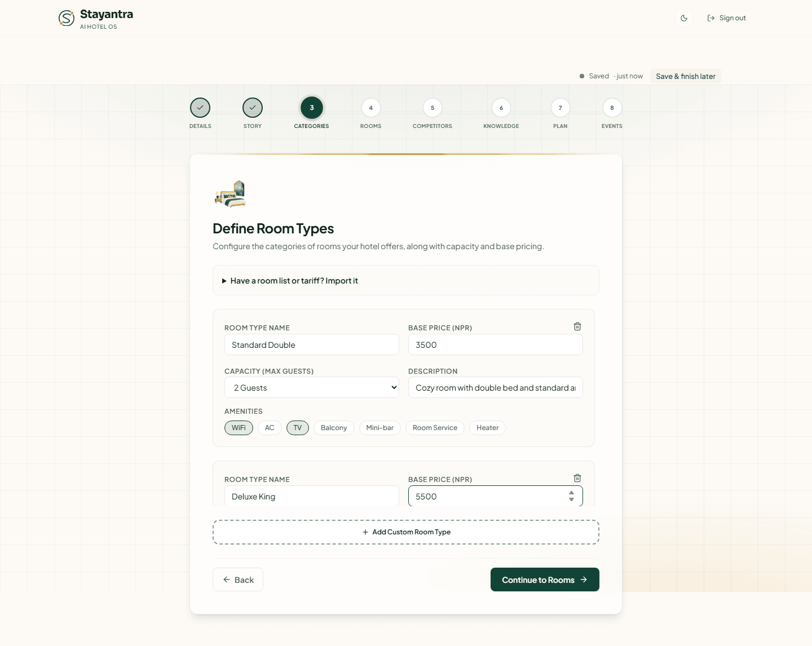Click the Back button
Viewport: 812px width, 646px height.
(x=238, y=579)
